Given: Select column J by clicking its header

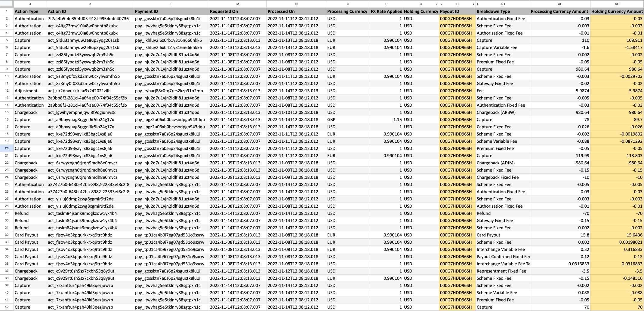Looking at the screenshot, I should pyautogui.click(x=30, y=4).
